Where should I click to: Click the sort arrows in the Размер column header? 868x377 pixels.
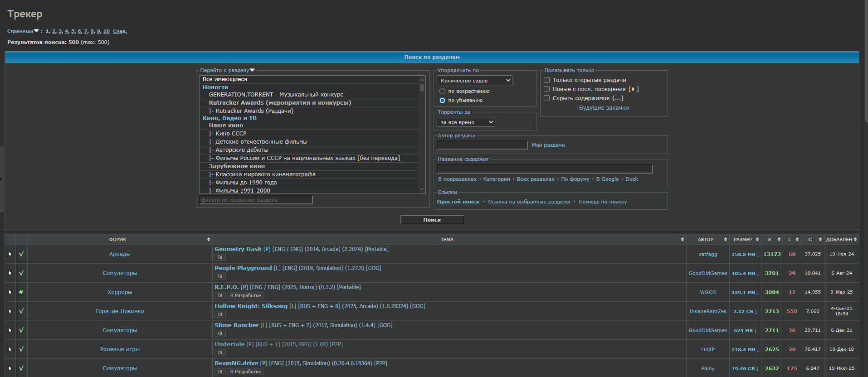click(757, 239)
